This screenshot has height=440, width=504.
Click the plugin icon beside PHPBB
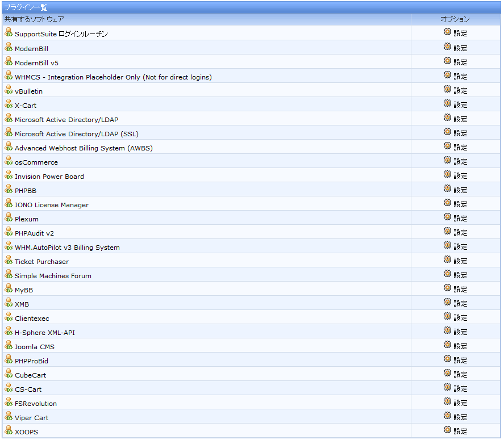pos(9,189)
